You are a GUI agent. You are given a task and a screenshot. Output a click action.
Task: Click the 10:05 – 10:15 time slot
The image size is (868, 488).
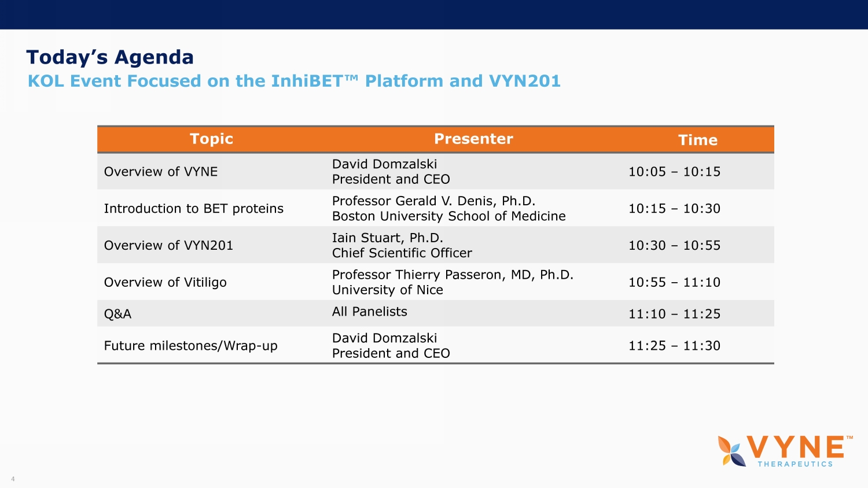point(674,172)
